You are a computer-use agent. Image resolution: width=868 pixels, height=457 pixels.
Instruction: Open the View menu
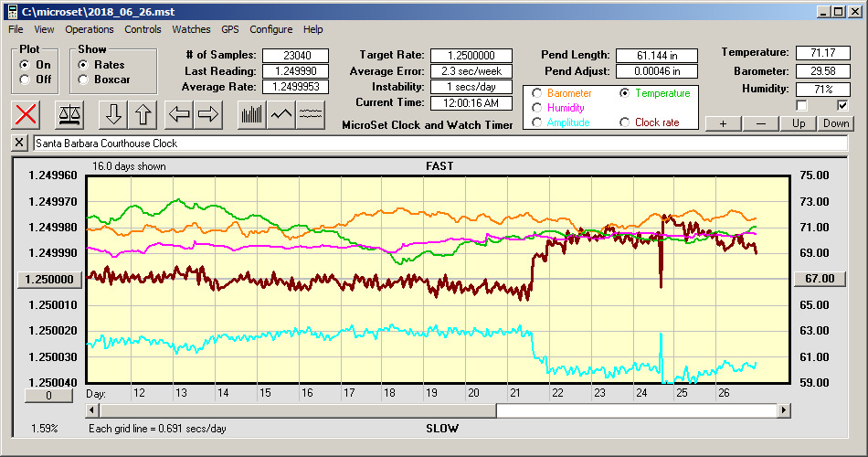pyautogui.click(x=44, y=29)
